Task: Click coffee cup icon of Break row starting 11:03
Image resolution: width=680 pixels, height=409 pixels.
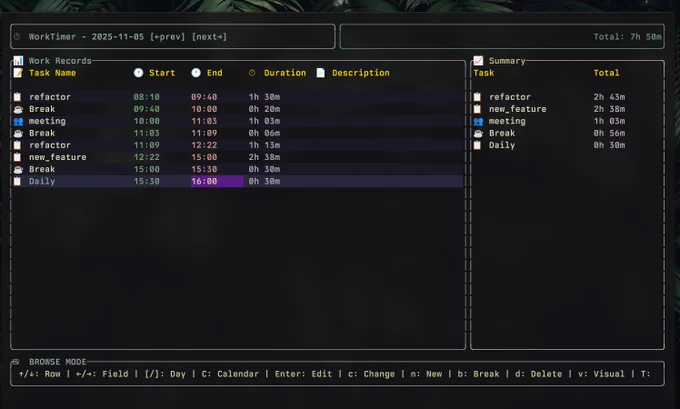Action: click(x=18, y=133)
